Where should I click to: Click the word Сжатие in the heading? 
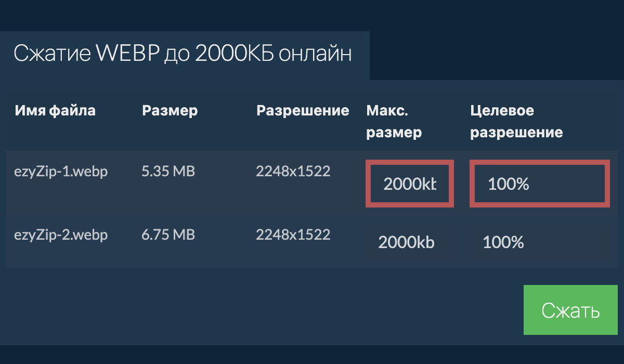[51, 54]
